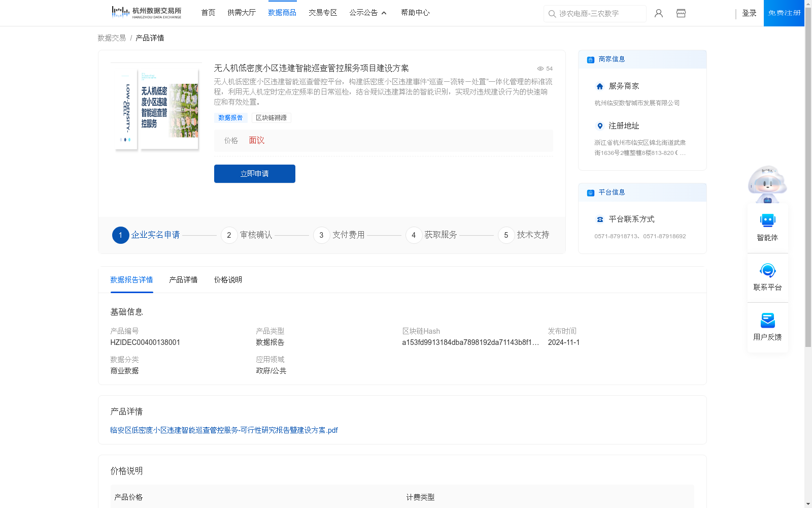Click the 免费注册 button
Screen dimensions: 812x508
click(x=784, y=13)
